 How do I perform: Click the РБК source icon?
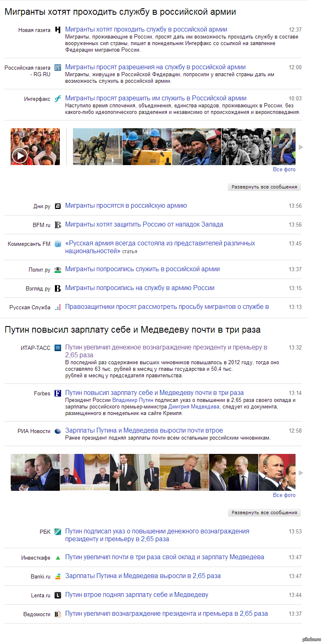coord(58,531)
